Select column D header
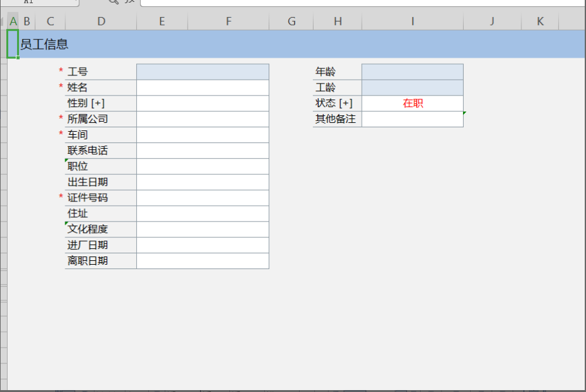This screenshot has height=392, width=586. click(x=101, y=22)
